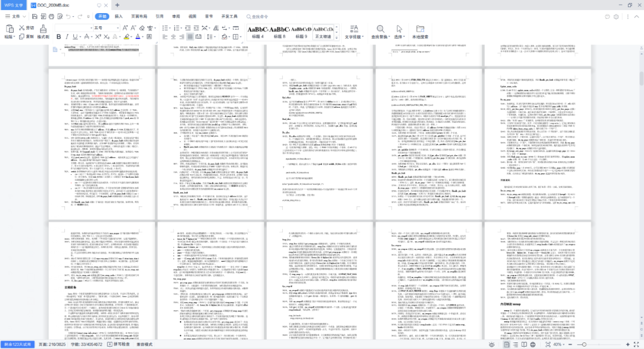The image size is (644, 349).
Task: Switch to the Insert (插入) ribbon tab
Action: pyautogui.click(x=119, y=17)
